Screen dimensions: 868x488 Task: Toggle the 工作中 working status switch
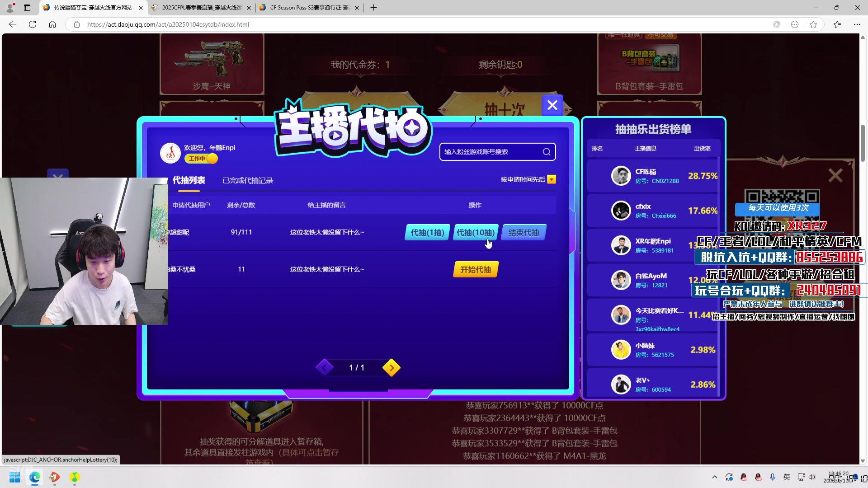coord(202,159)
